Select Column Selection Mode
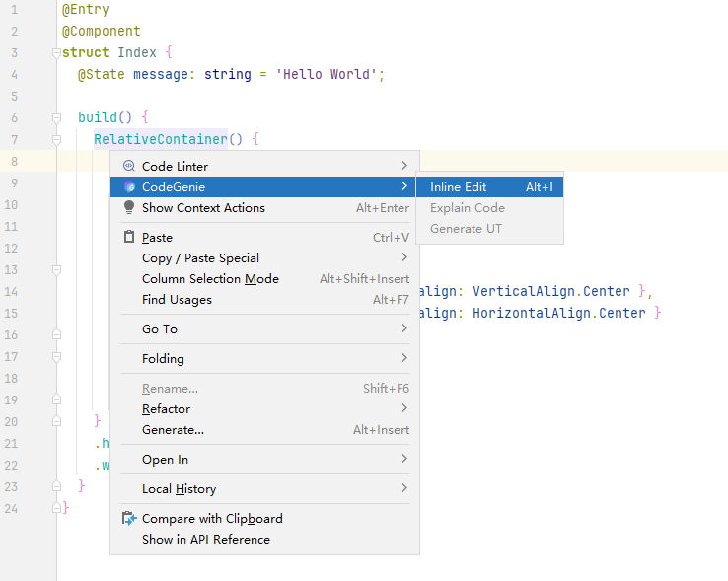 pos(210,279)
